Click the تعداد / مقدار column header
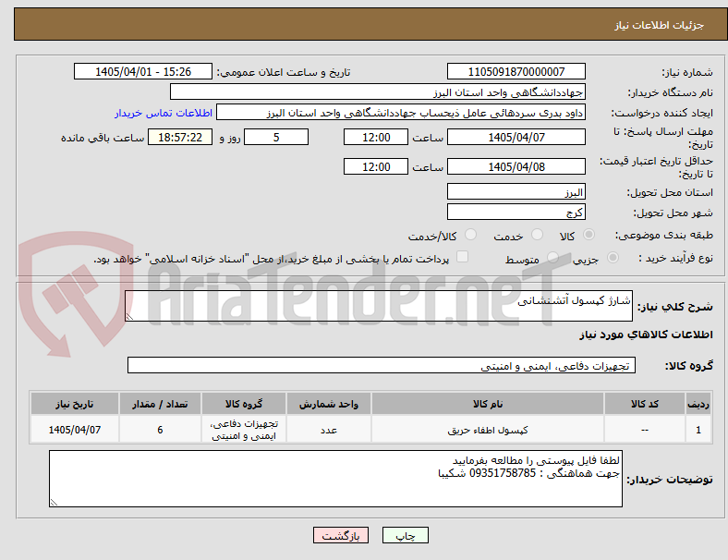Image resolution: width=728 pixels, height=560 pixels. (160, 404)
